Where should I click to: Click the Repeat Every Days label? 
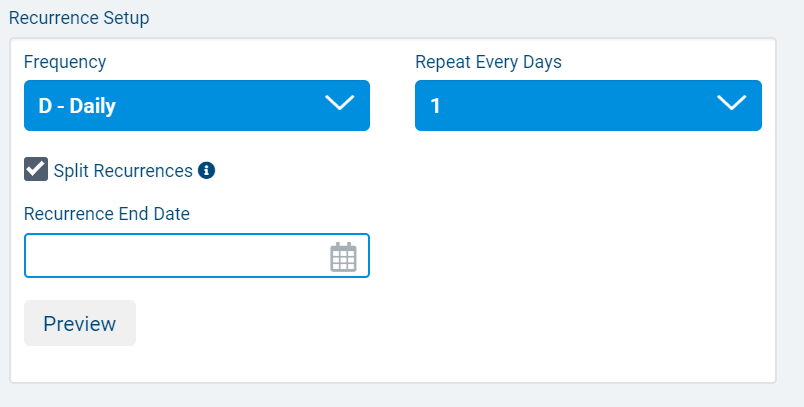pyautogui.click(x=488, y=62)
